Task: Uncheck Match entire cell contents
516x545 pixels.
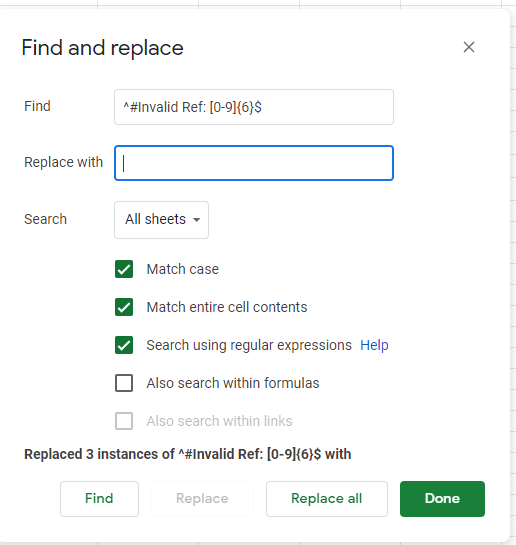Action: [124, 307]
